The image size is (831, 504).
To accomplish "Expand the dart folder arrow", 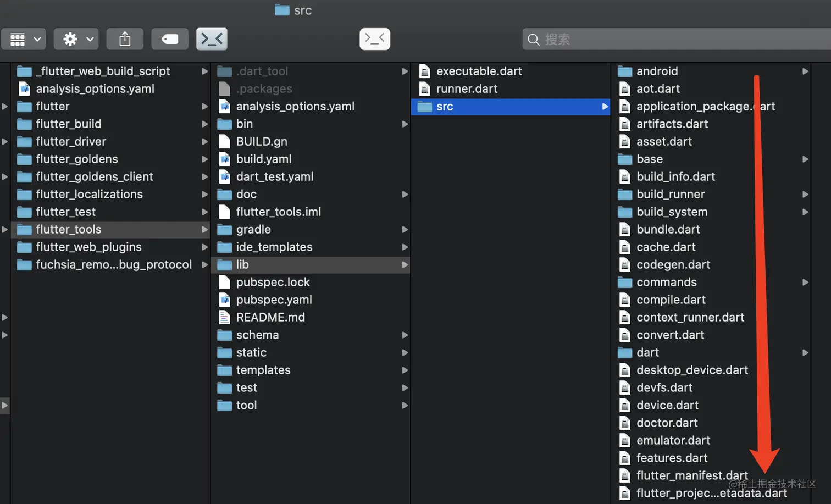I will coord(805,353).
